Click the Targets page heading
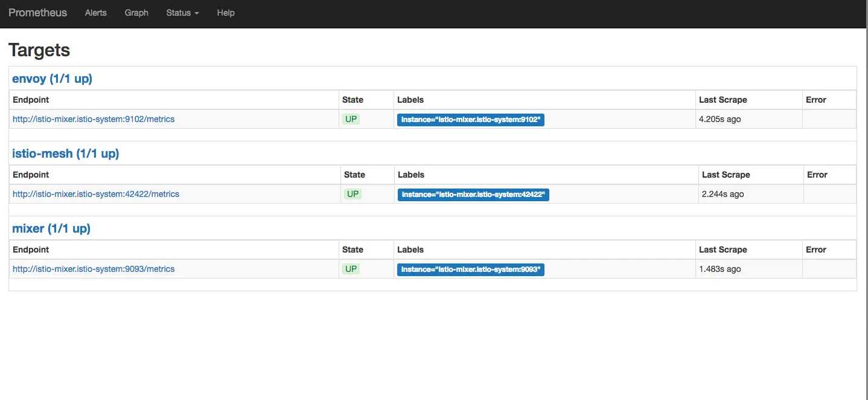 [x=39, y=50]
